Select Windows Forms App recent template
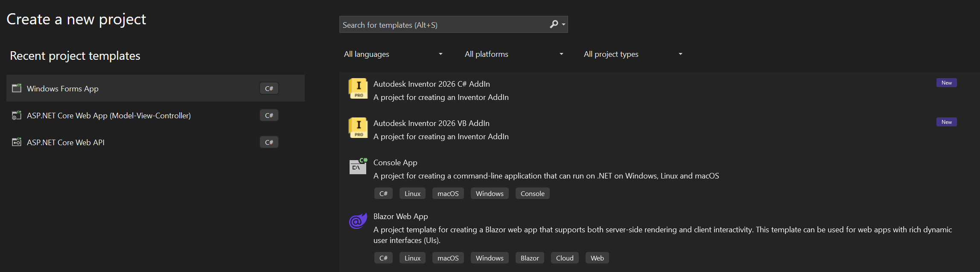The image size is (980, 272). click(x=63, y=89)
